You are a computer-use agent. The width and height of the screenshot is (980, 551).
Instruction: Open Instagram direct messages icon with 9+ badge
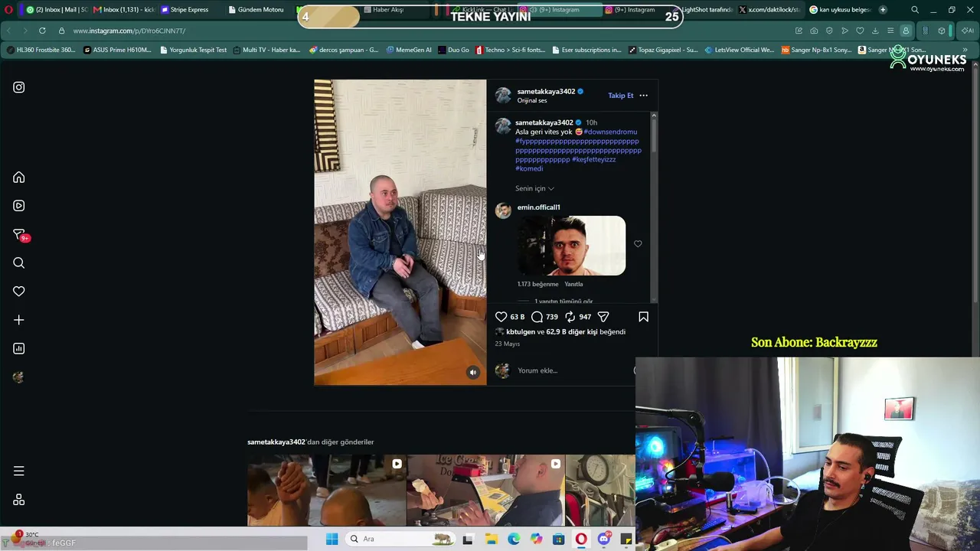pos(20,235)
